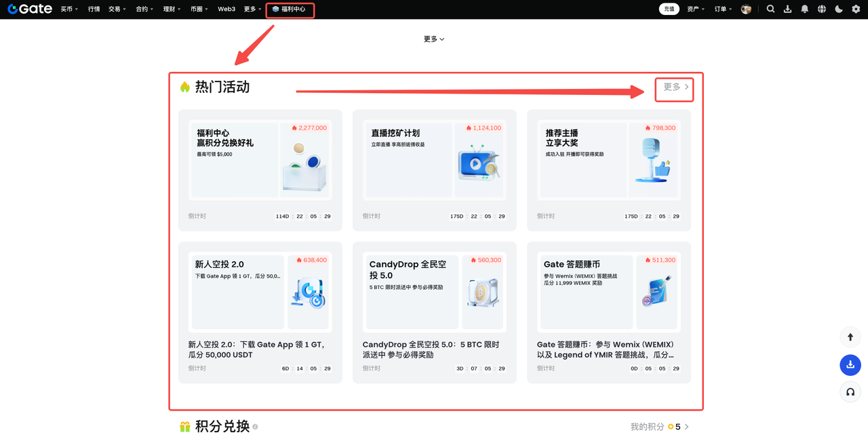Open the CandyDrop 全民空投 5.0 card

[x=434, y=312]
